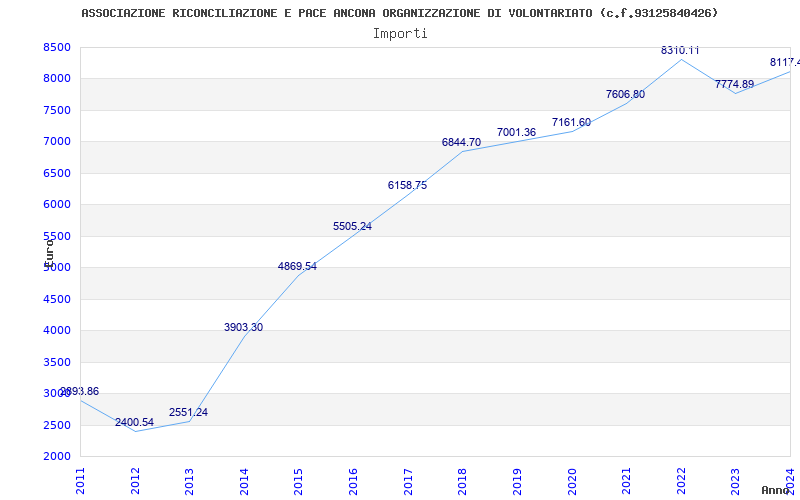
Task: Click the y-axis tick 8500
Action: tap(57, 47)
